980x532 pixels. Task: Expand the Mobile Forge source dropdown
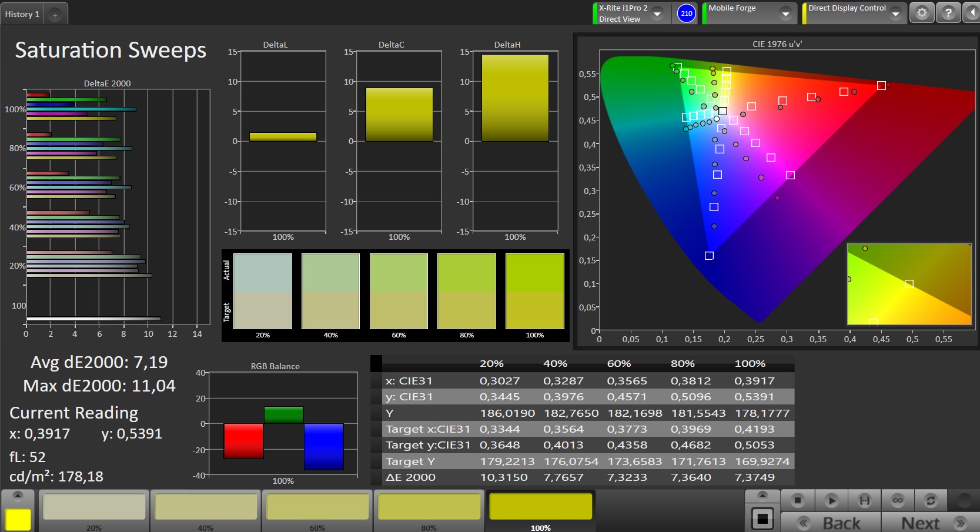(x=785, y=14)
